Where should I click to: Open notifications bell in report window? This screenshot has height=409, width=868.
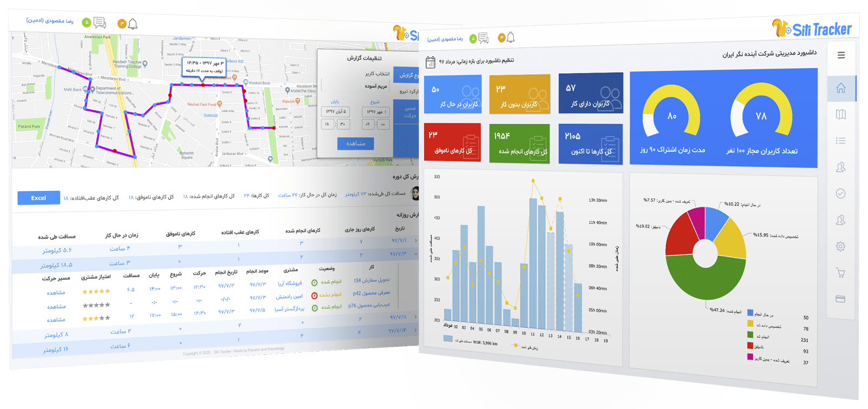tap(133, 23)
